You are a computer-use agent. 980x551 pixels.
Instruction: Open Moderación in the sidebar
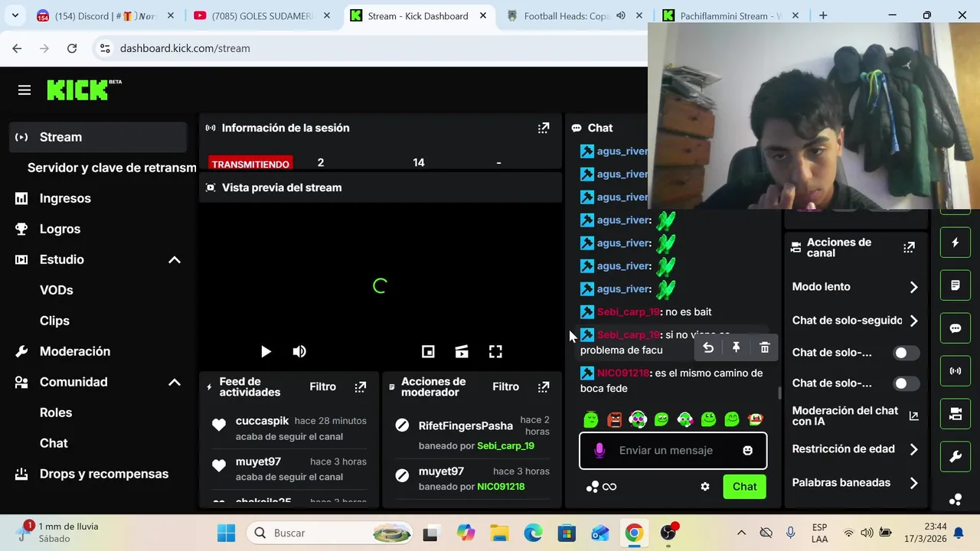click(x=75, y=351)
